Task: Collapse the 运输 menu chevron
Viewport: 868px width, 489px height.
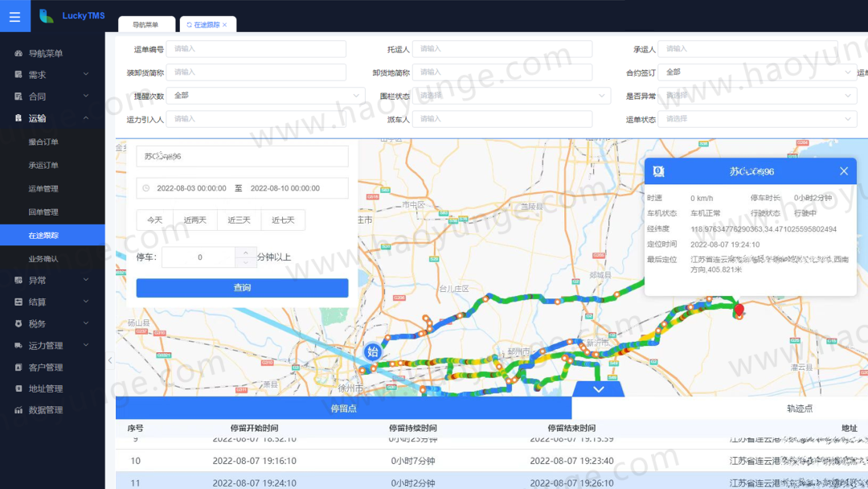Action: (86, 117)
